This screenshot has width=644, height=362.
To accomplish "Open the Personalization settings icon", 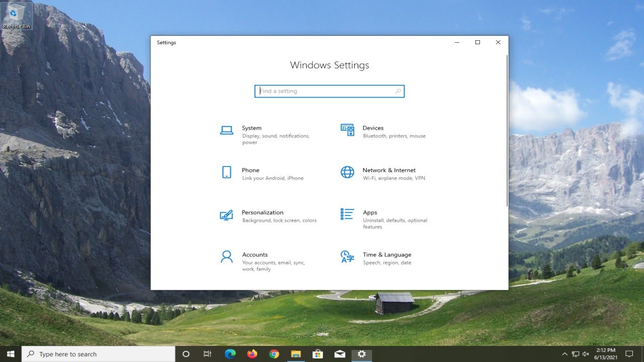I will coord(226,215).
